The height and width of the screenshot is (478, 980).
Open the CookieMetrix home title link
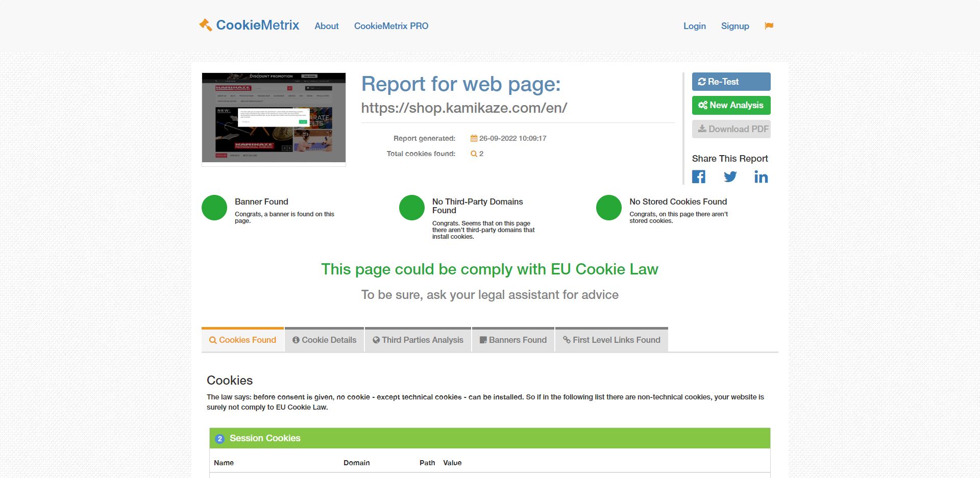[x=257, y=25]
